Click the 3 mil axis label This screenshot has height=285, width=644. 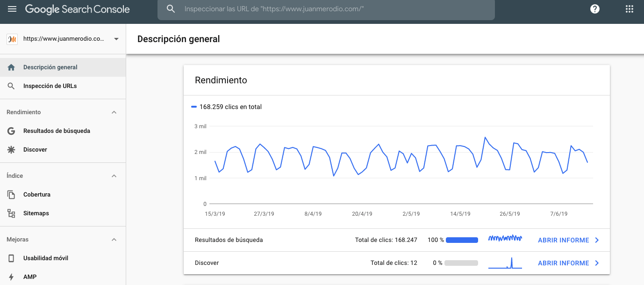pyautogui.click(x=200, y=126)
